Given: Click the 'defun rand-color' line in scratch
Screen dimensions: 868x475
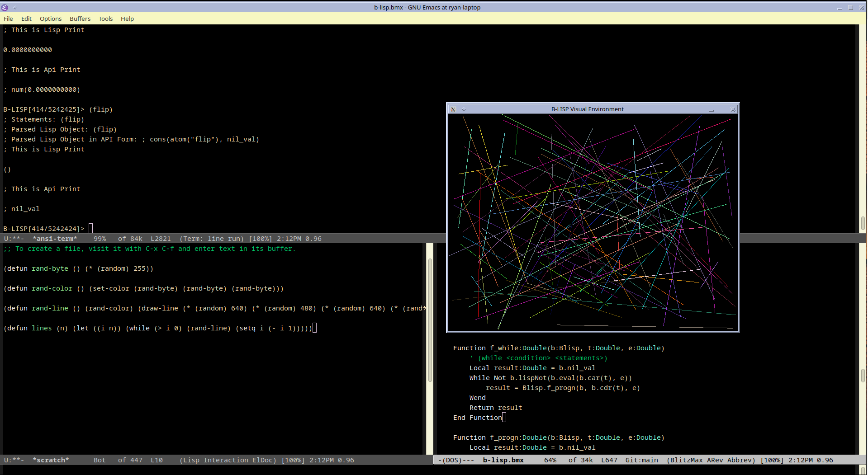Looking at the screenshot, I should [x=143, y=288].
